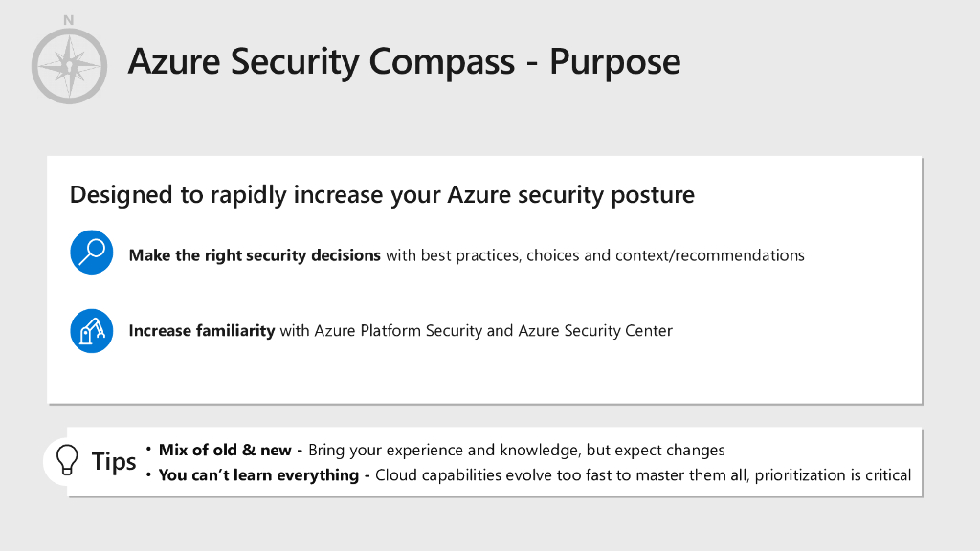Viewport: 980px width, 551px height.
Task: Click bold "You can't learn everything" text
Action: pos(258,475)
